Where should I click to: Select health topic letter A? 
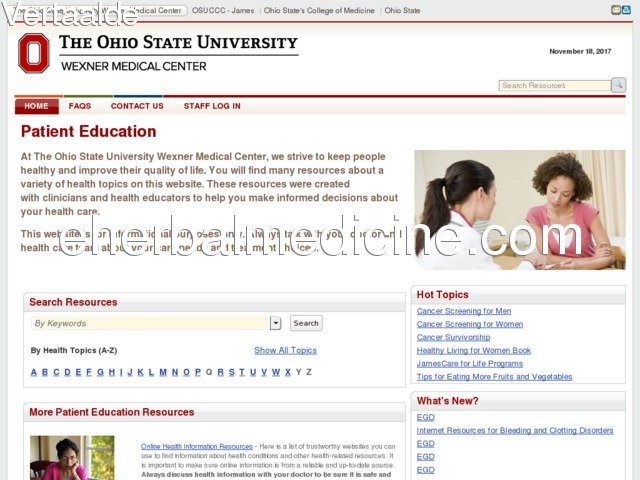coord(34,372)
